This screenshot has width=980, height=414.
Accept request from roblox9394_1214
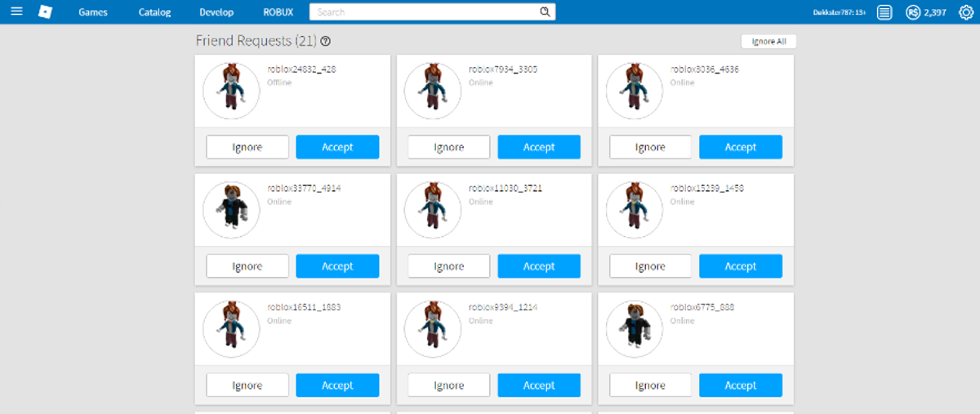[539, 385]
